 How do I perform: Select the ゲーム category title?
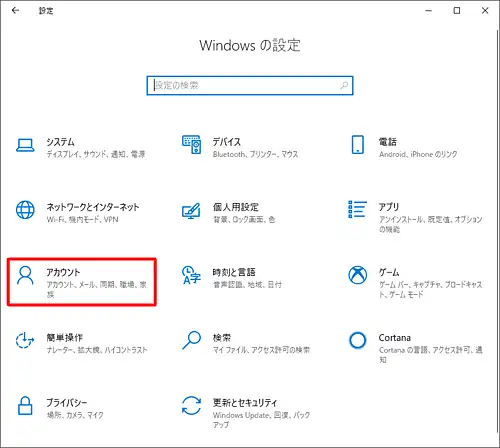(389, 272)
